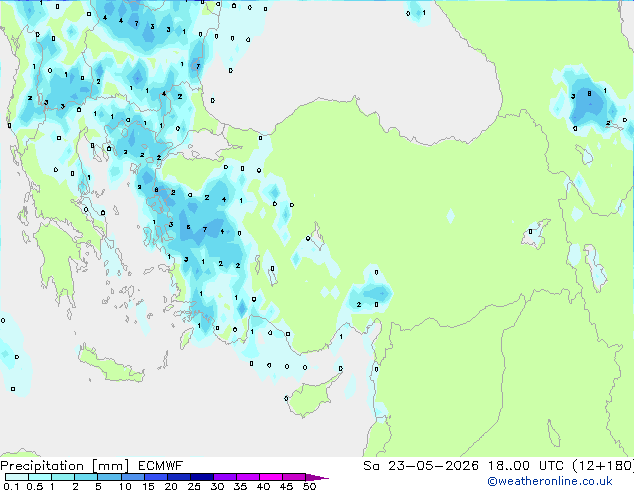Choose the 40–45 mm legend color box
This screenshot has height=490, width=634.
(x=271, y=477)
